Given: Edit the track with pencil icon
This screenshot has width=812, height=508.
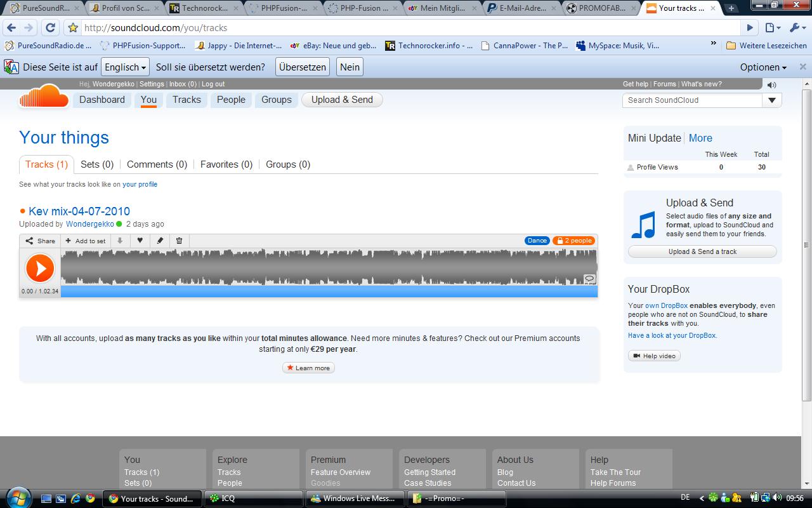Looking at the screenshot, I should point(160,241).
